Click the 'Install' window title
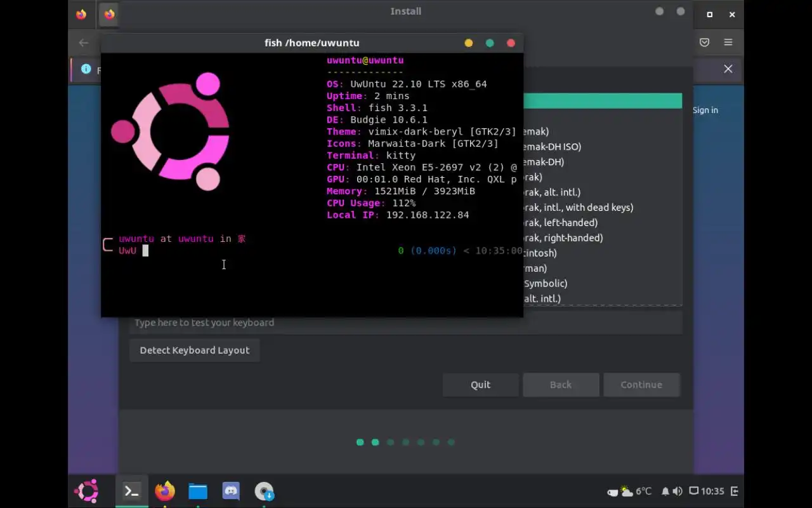 tap(406, 11)
